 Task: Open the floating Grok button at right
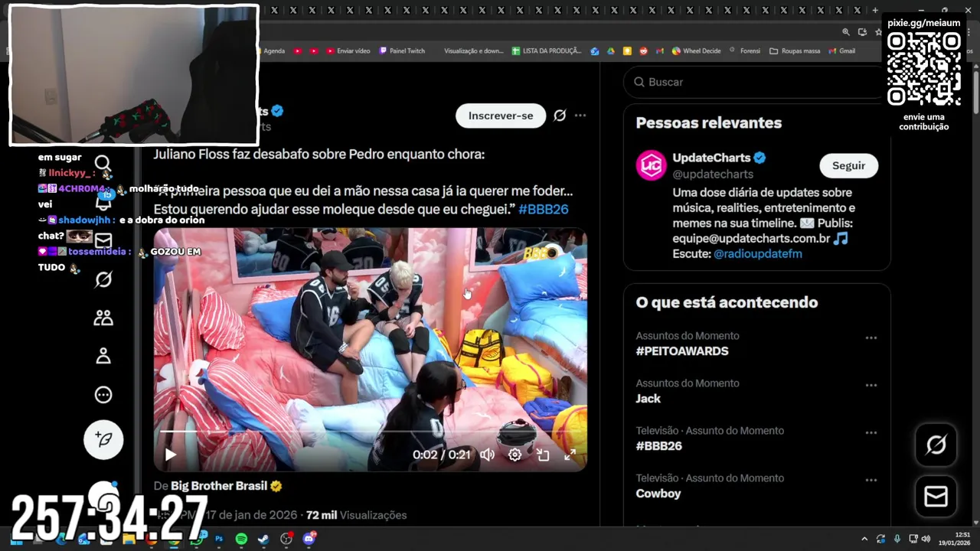pos(936,444)
